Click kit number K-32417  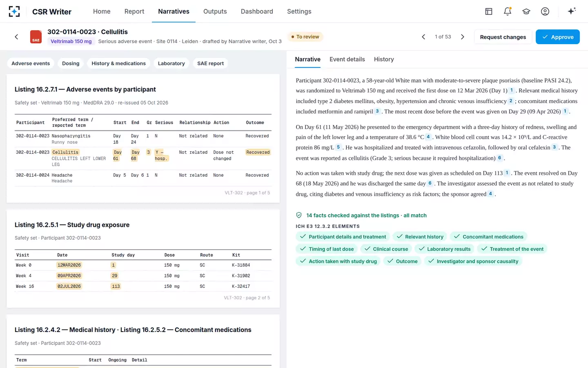241,286
